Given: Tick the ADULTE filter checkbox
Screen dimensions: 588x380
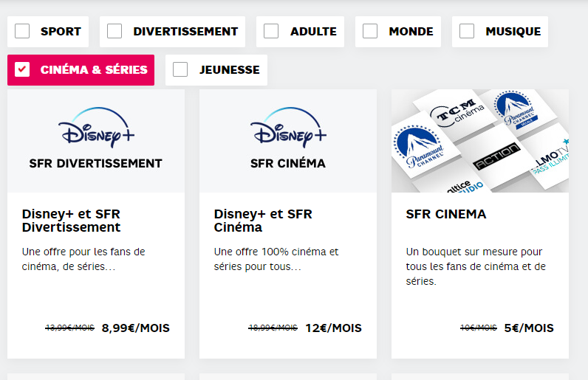Looking at the screenshot, I should coord(271,31).
